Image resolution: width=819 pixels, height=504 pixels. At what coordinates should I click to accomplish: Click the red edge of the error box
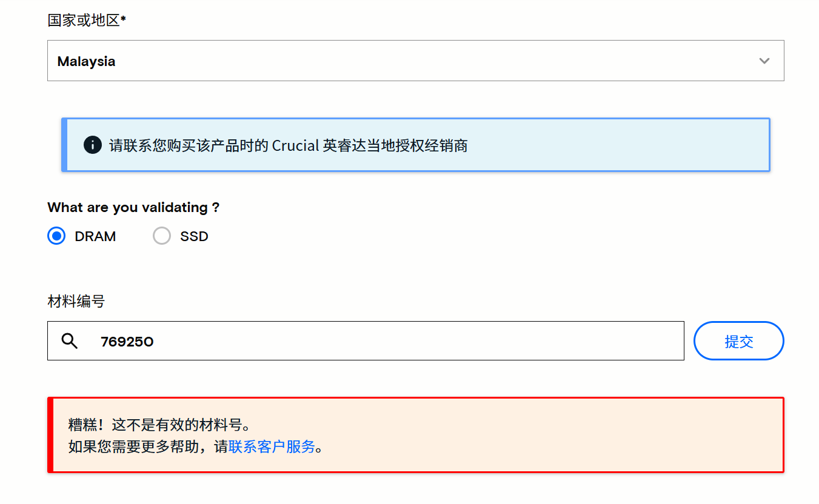coord(50,435)
